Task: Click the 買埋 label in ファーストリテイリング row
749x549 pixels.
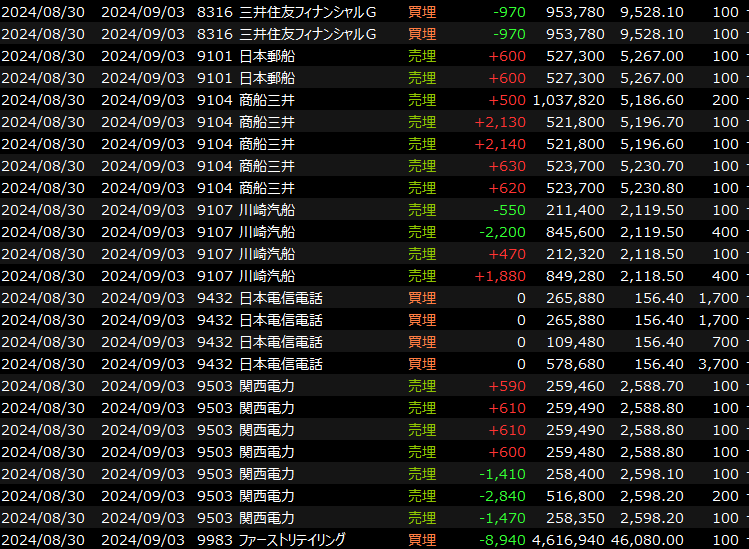Action: pyautogui.click(x=422, y=540)
